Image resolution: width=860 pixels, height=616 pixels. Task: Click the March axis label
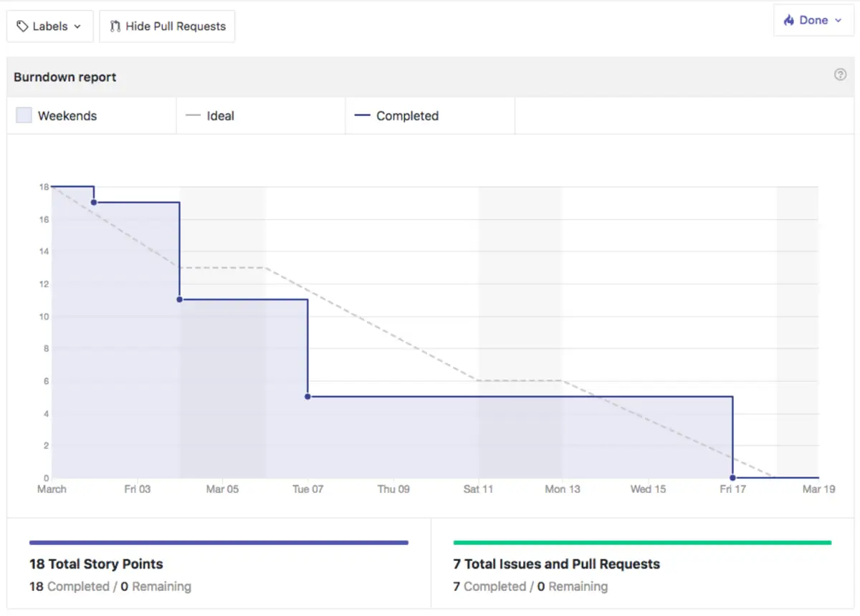[x=52, y=489]
